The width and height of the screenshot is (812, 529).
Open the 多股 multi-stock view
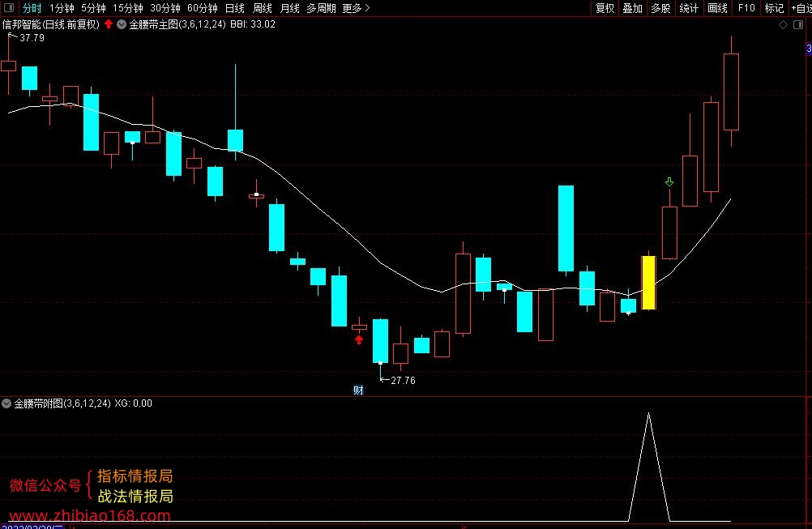point(660,8)
